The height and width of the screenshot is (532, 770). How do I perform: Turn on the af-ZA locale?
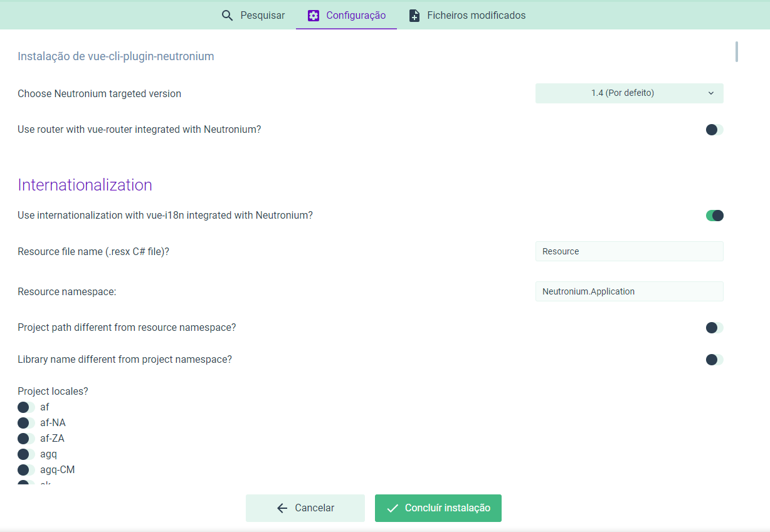point(26,439)
